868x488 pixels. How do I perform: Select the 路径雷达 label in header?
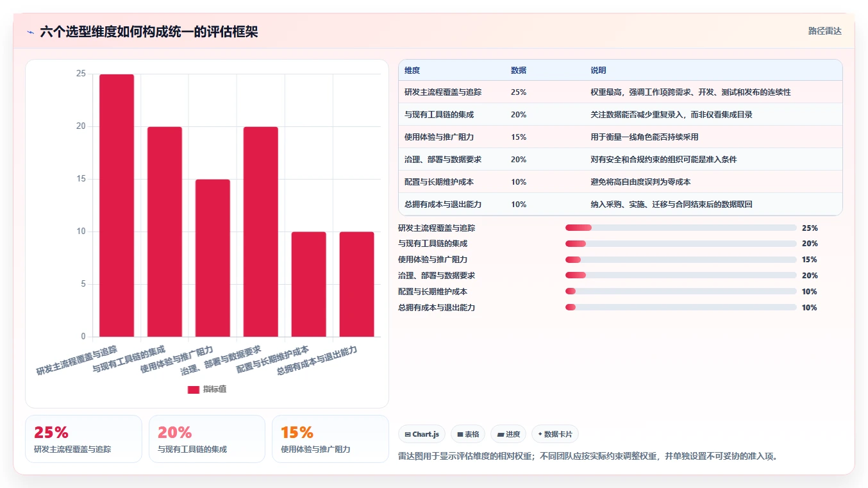click(x=824, y=31)
